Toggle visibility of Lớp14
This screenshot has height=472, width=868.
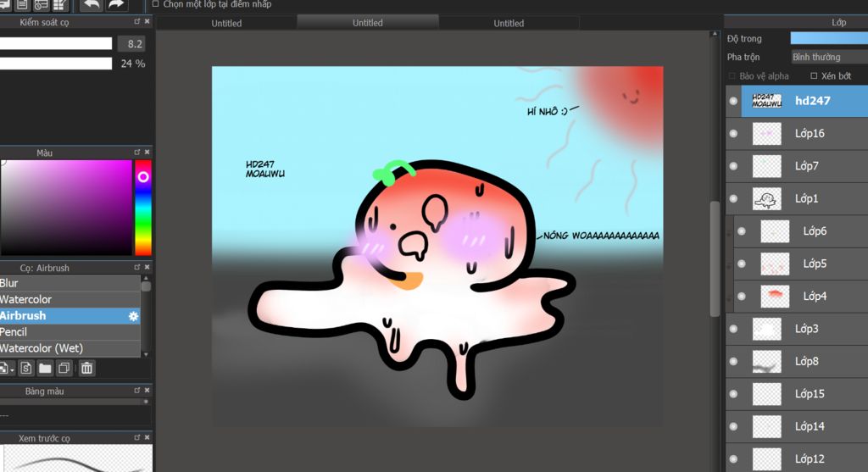point(733,426)
